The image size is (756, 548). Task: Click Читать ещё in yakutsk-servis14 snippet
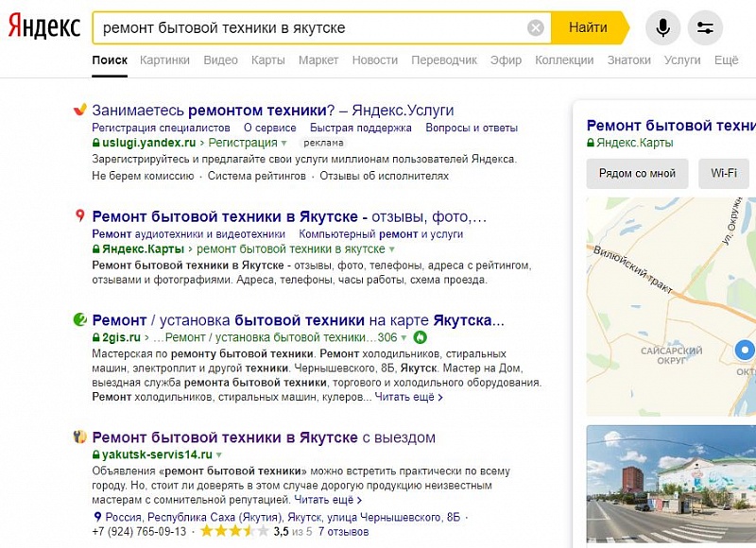(328, 500)
